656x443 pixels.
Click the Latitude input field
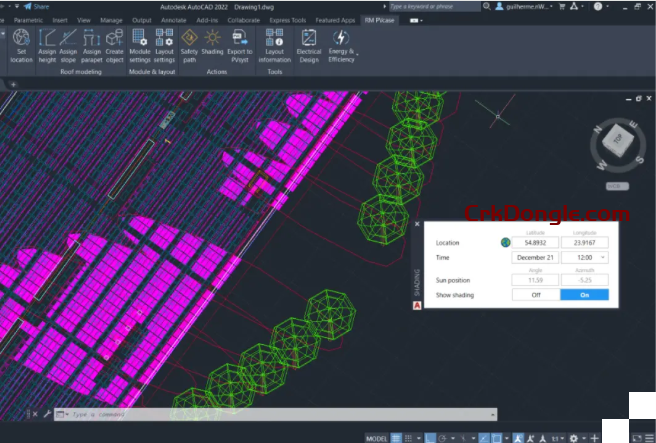coord(535,243)
